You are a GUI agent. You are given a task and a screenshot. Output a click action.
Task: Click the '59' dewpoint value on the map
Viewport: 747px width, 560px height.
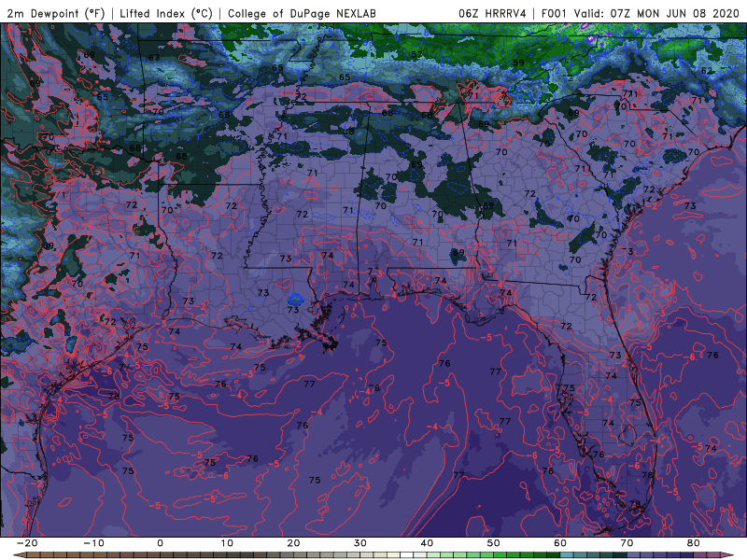tap(518, 63)
